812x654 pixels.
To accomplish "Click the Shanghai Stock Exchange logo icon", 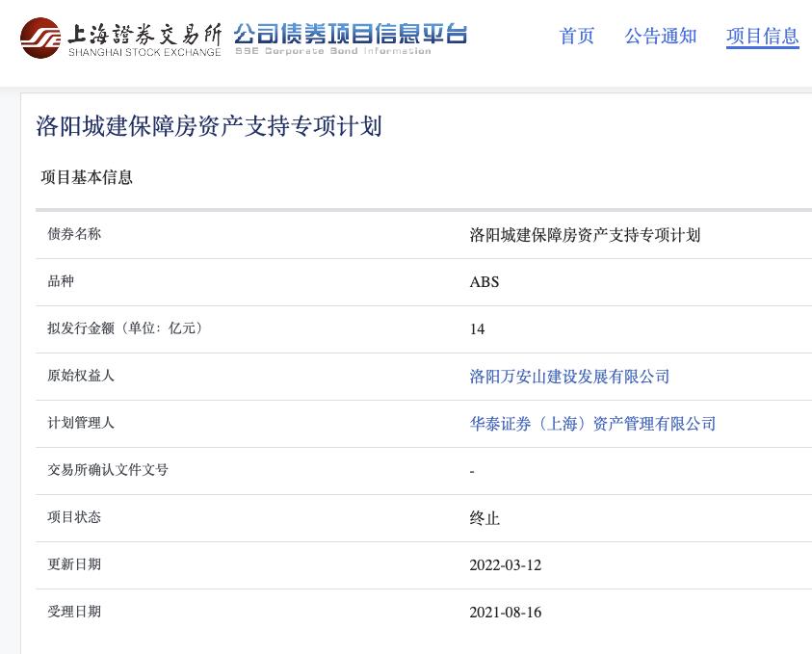I will 40,37.
